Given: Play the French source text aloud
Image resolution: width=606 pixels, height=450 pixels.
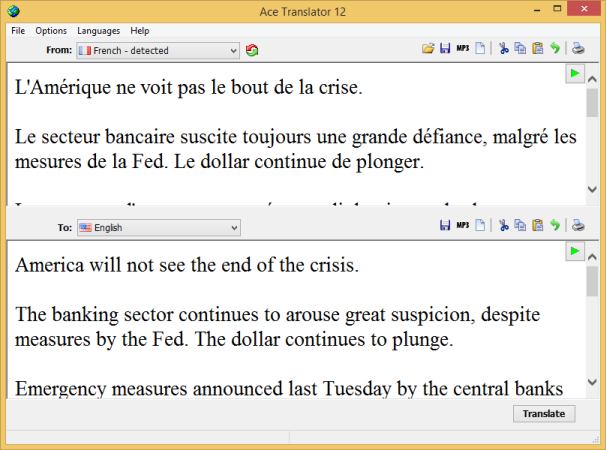Looking at the screenshot, I should click(575, 74).
